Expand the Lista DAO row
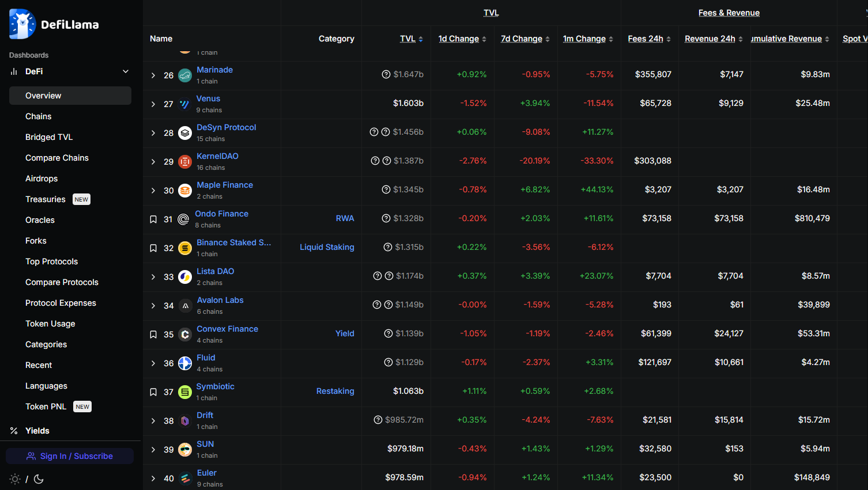Image resolution: width=868 pixels, height=490 pixels. pos(153,277)
